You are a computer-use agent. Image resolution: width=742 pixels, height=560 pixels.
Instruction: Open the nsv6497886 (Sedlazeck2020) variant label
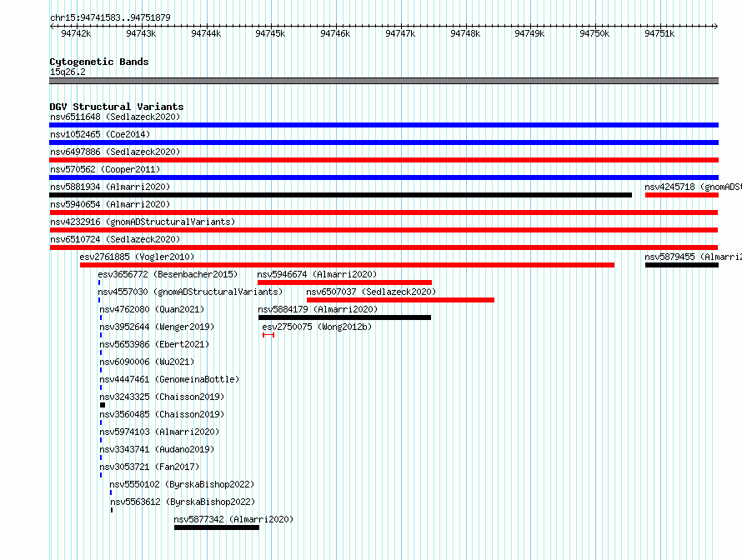(115, 152)
